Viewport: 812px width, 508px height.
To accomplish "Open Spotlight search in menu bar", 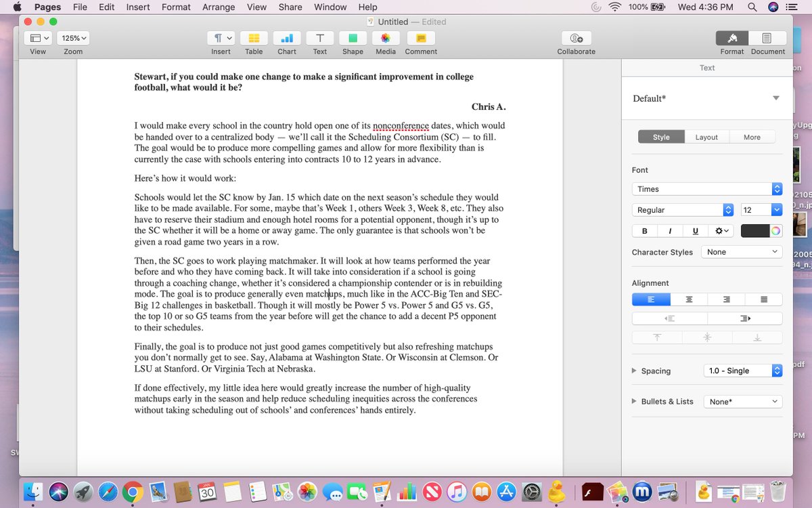I will [x=752, y=7].
